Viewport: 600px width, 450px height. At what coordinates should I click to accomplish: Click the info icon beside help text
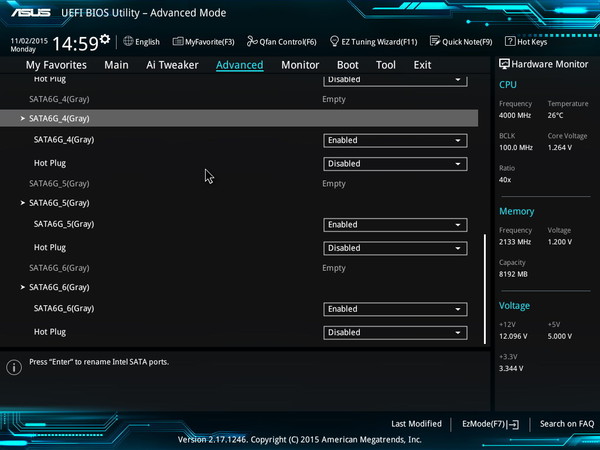click(14, 367)
